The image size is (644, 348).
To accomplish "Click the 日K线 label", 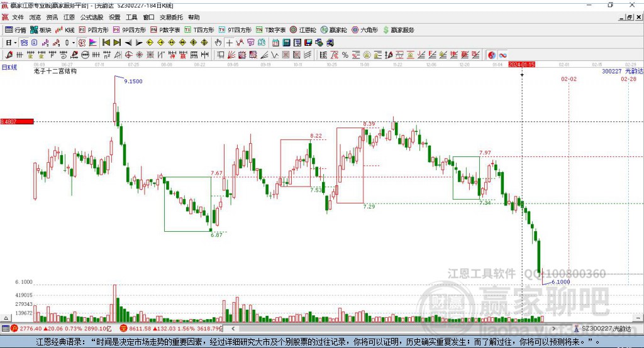I will pos(9,67).
